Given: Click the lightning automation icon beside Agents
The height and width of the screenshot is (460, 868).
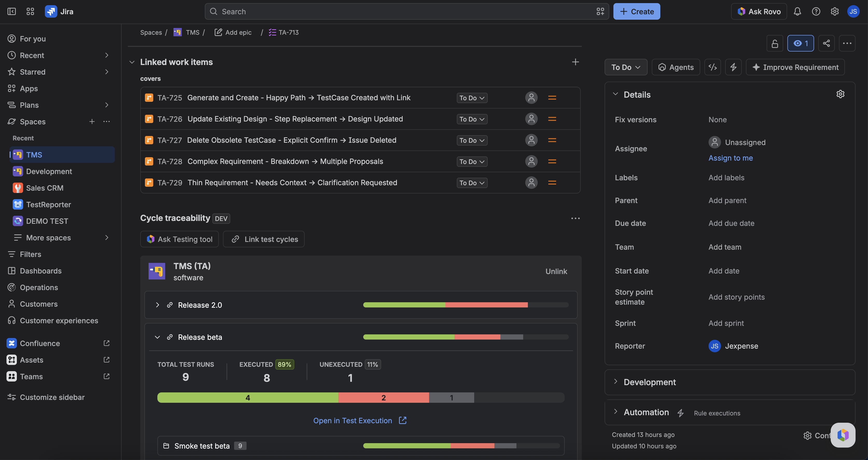Looking at the screenshot, I should (x=733, y=67).
